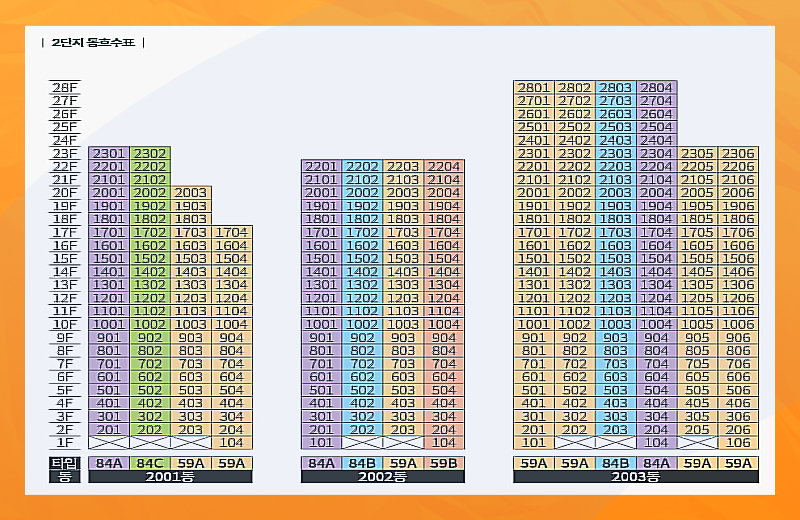Image resolution: width=800 pixels, height=520 pixels.
Task: Select the 59B type label
Action: [444, 463]
